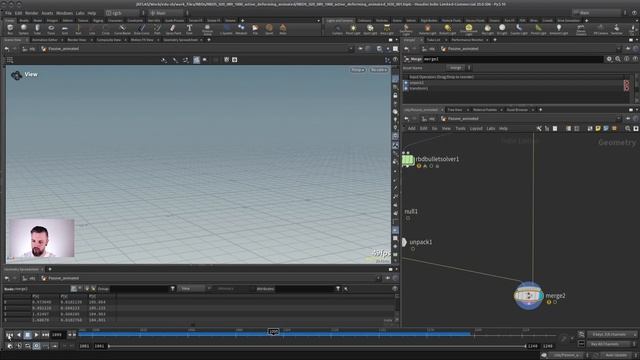
Task: Open parameter search magnifier icon
Action: click(x=618, y=59)
